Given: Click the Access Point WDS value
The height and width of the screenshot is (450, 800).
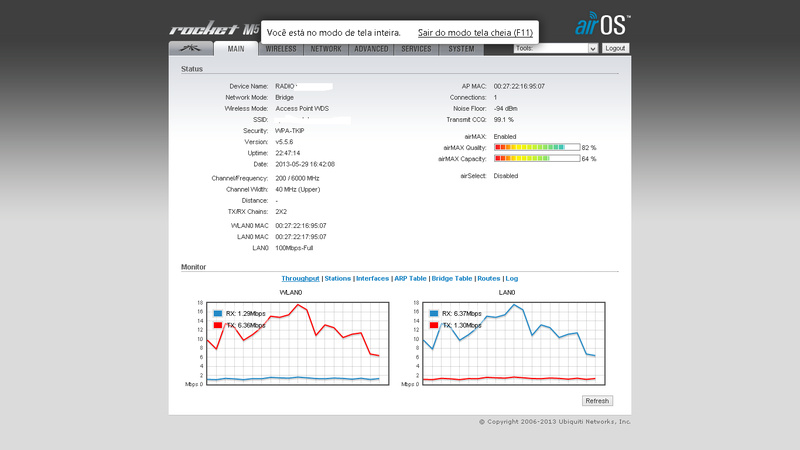Looking at the screenshot, I should tap(302, 109).
